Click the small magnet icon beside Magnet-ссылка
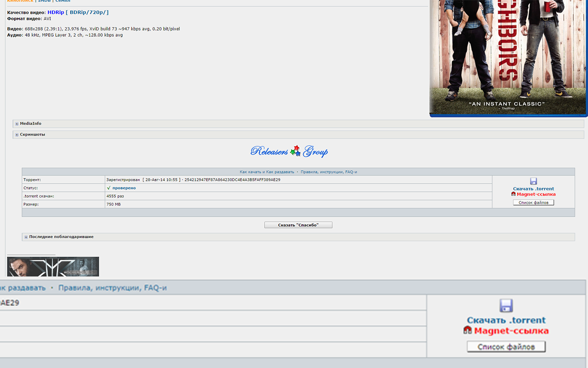 [x=514, y=194]
